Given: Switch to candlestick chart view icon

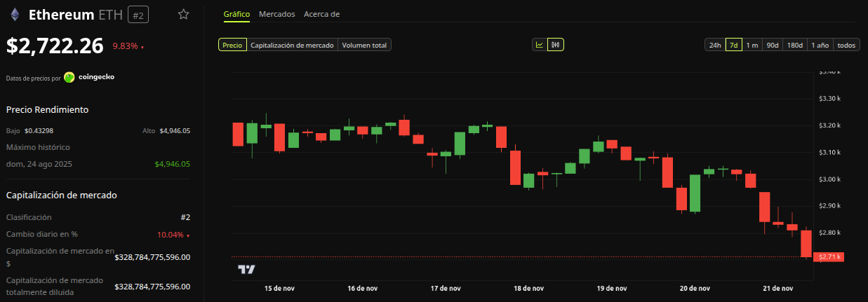Looking at the screenshot, I should point(556,45).
